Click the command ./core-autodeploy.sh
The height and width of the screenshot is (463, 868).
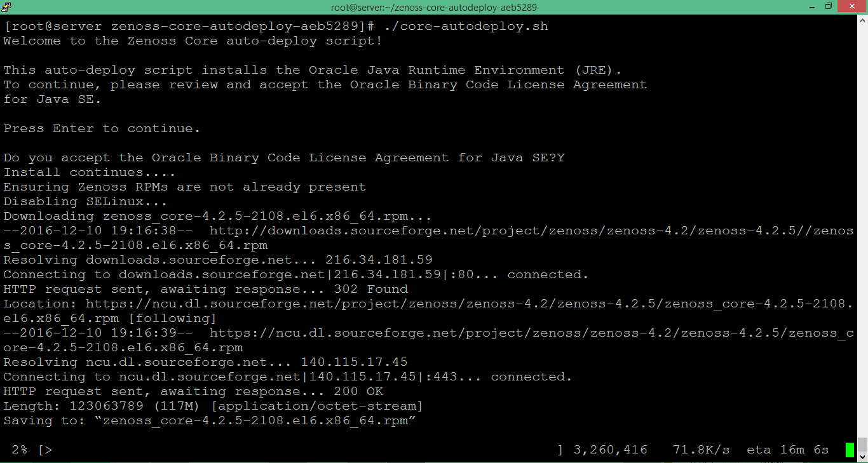(x=465, y=27)
